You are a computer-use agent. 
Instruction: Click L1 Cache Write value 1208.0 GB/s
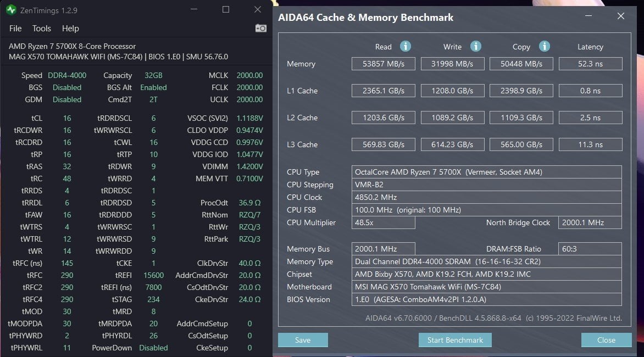coord(452,91)
